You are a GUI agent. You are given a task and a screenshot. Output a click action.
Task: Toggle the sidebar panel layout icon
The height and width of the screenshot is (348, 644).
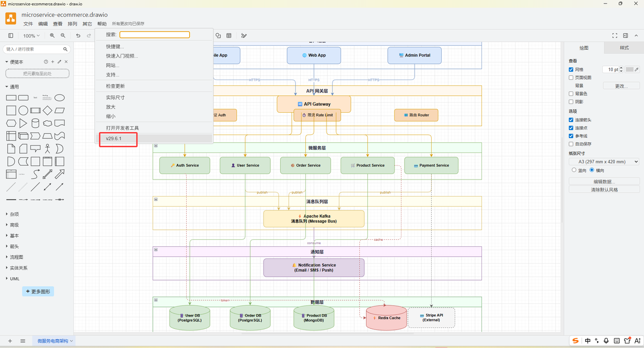pyautogui.click(x=11, y=36)
